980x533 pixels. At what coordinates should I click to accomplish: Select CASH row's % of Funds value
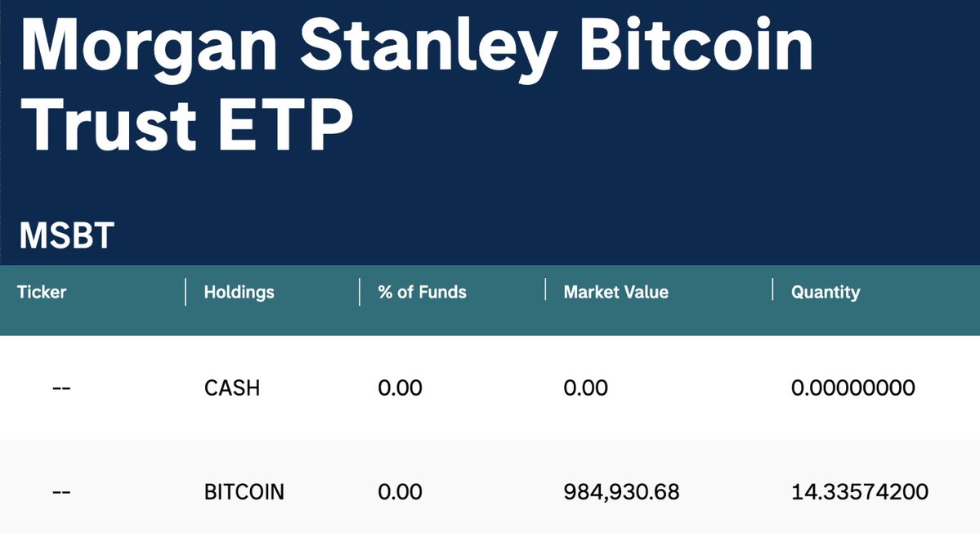tap(400, 387)
